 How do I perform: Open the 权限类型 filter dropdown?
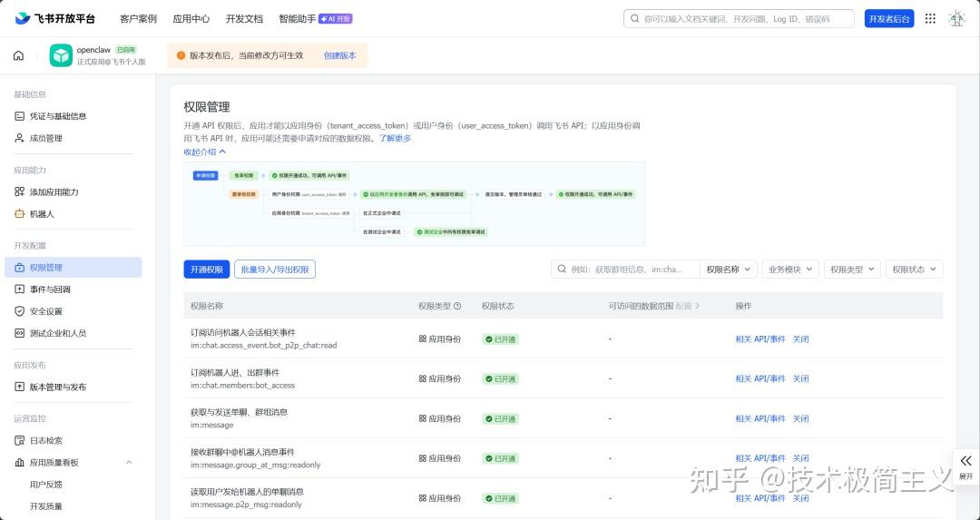[852, 270]
